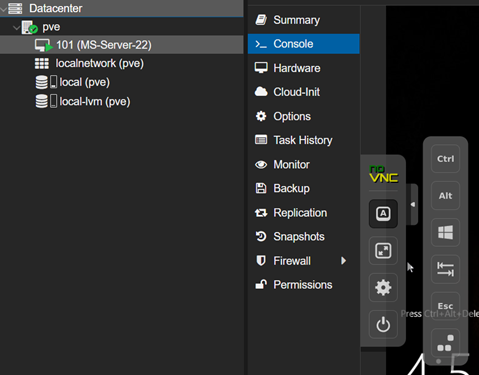This screenshot has width=479, height=375.
Task: Click the noVNC fullscreen icon
Action: (383, 251)
